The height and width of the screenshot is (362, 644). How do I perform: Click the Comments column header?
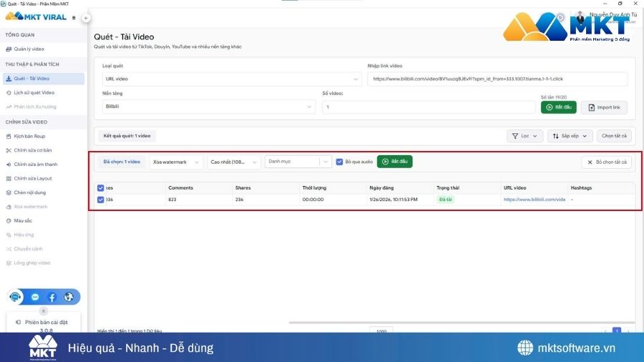pos(181,188)
